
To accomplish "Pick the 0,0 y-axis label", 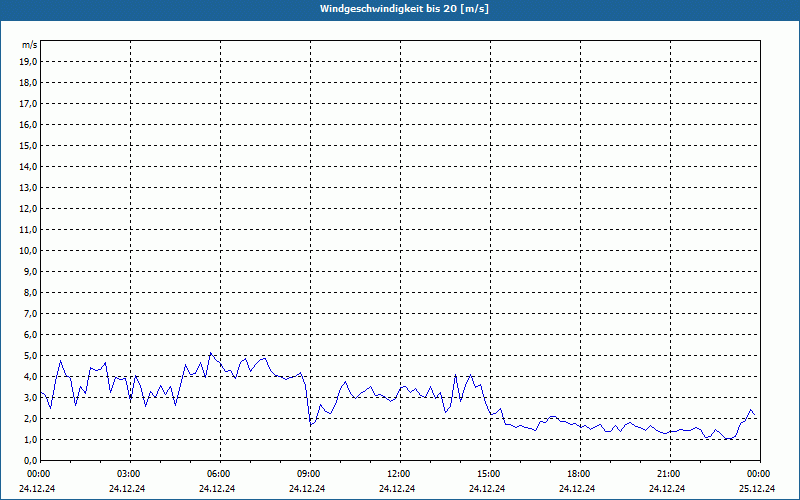I will coord(30,460).
